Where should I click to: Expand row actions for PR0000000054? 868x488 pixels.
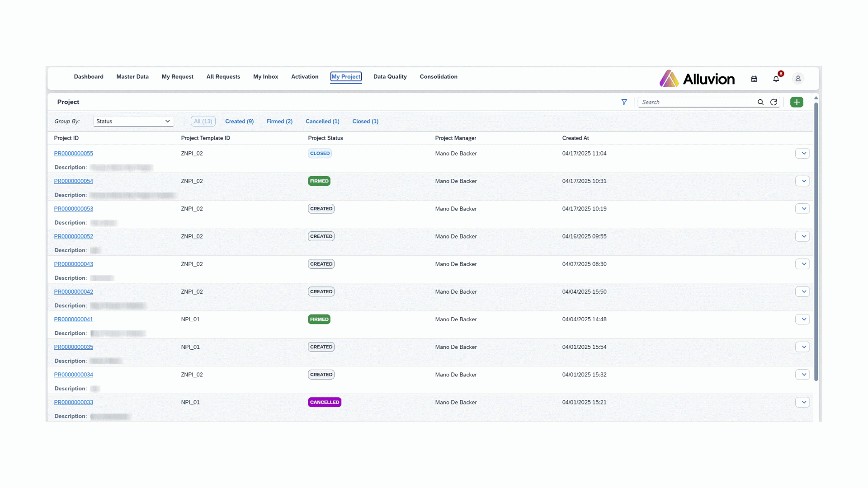(802, 181)
